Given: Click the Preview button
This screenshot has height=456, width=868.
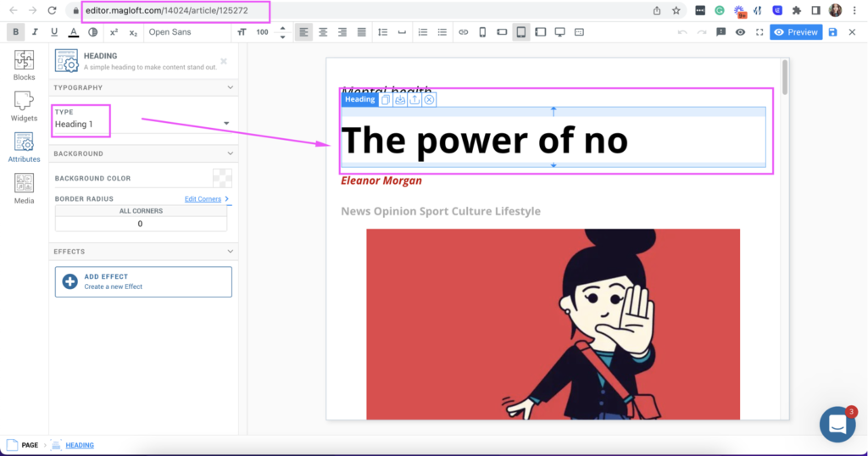Looking at the screenshot, I should click(796, 32).
